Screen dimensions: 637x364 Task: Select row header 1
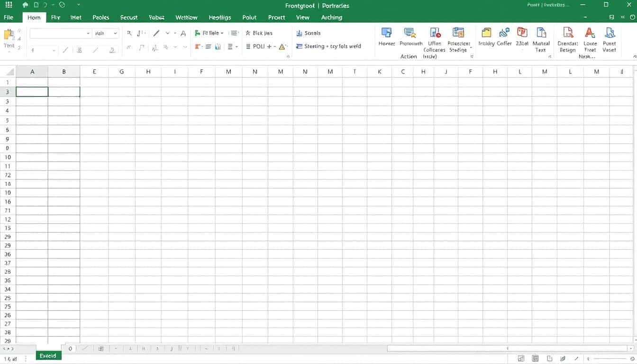8,82
